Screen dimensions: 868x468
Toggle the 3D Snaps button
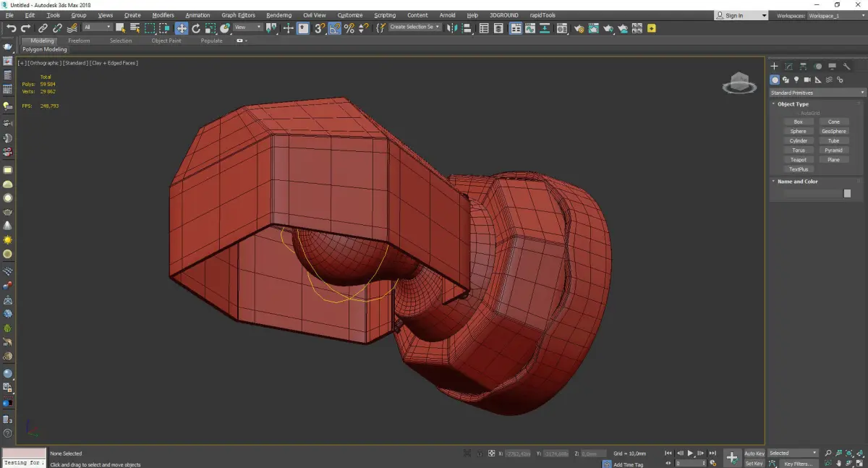tap(319, 28)
